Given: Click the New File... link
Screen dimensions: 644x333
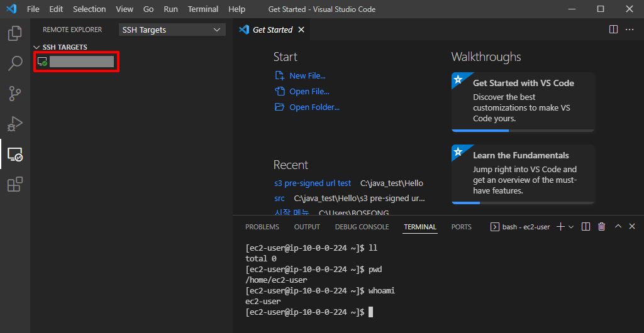Looking at the screenshot, I should tap(308, 76).
